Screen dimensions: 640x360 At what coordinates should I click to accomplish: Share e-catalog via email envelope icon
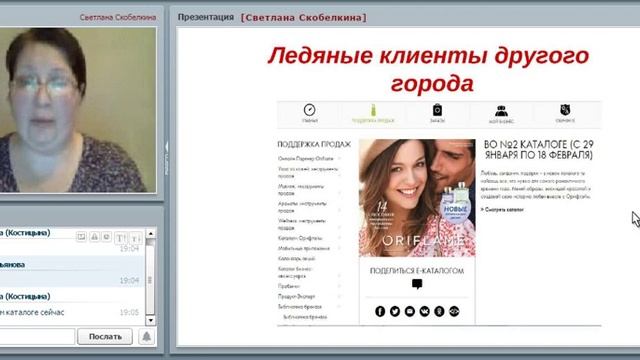tap(409, 311)
